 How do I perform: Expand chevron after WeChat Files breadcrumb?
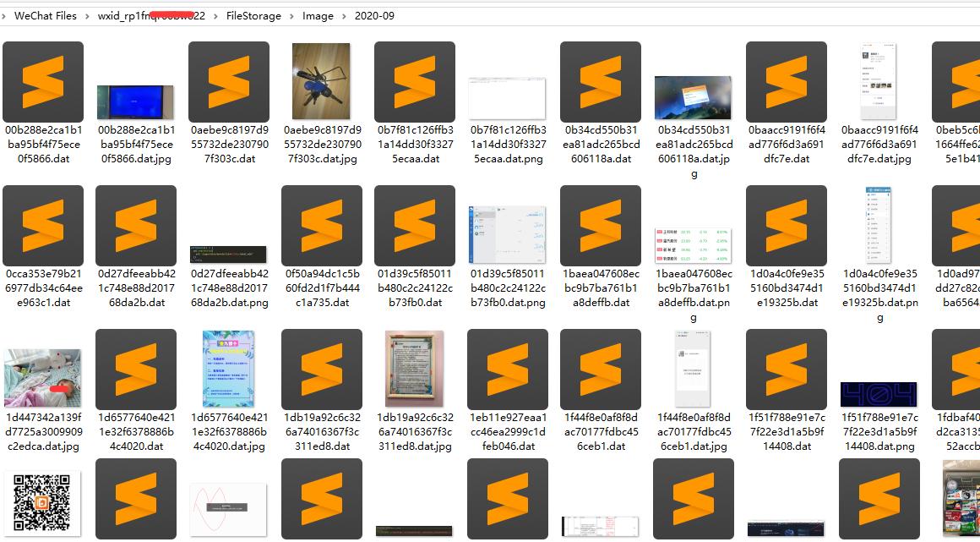point(87,16)
